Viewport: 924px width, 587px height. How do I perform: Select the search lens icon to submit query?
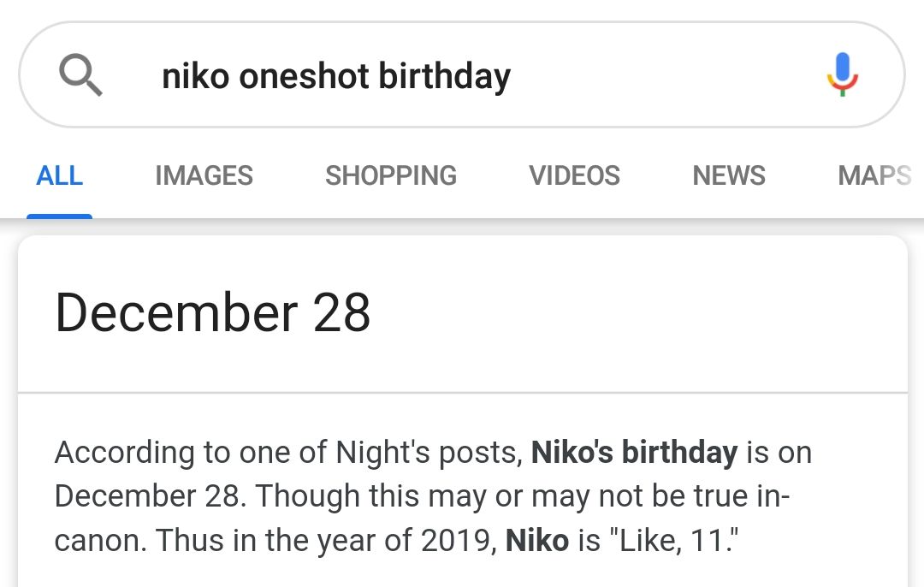tap(81, 74)
